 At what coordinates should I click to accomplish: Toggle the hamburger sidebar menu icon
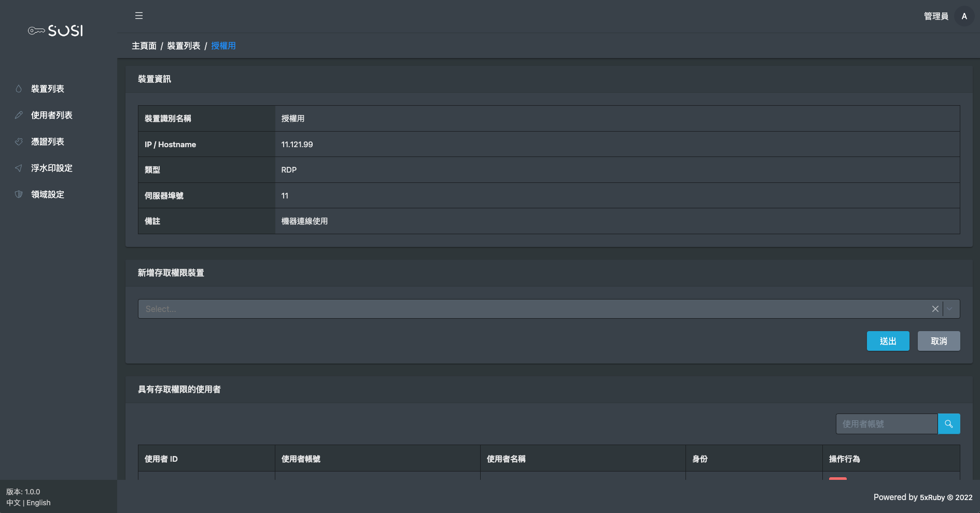(x=139, y=16)
